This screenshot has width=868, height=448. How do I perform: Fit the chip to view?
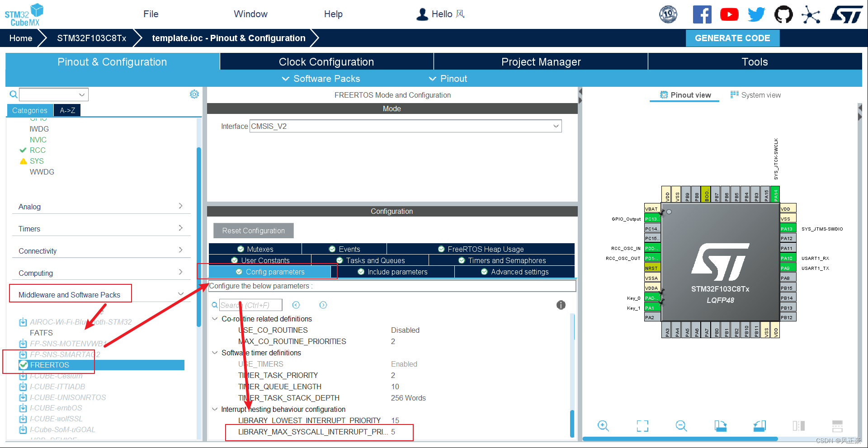pos(642,426)
